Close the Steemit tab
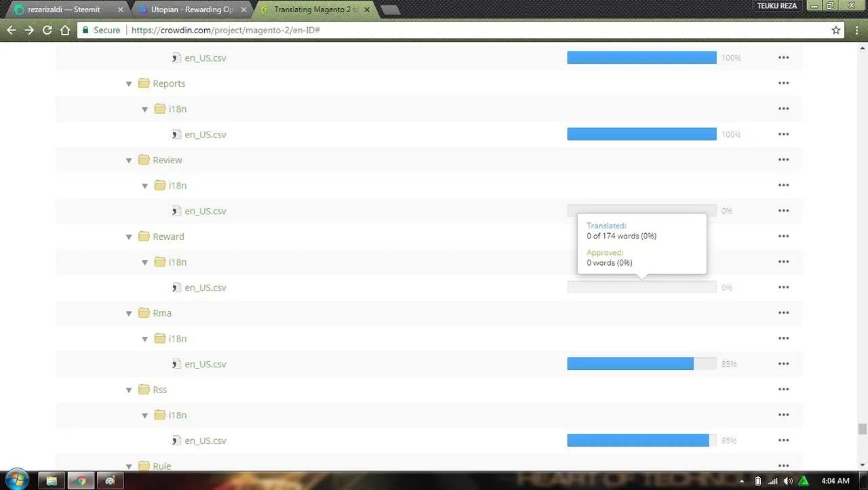This screenshot has width=868, height=490. [119, 9]
